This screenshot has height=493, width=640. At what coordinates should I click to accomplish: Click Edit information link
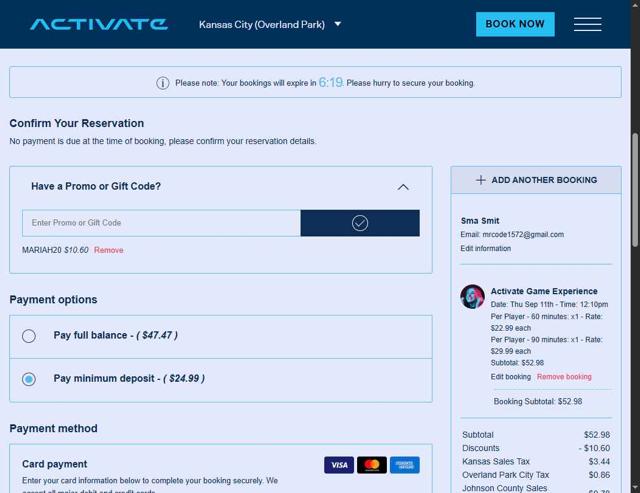[x=485, y=249]
